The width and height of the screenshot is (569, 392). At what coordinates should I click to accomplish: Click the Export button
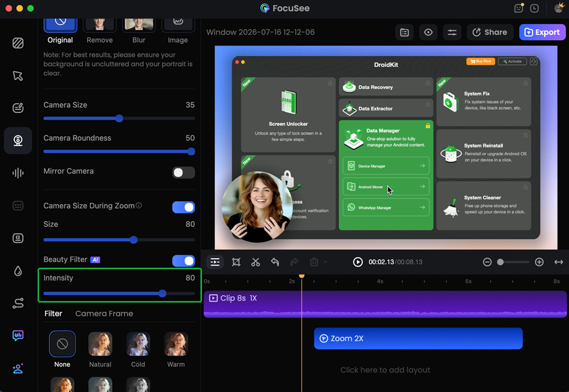(x=542, y=32)
